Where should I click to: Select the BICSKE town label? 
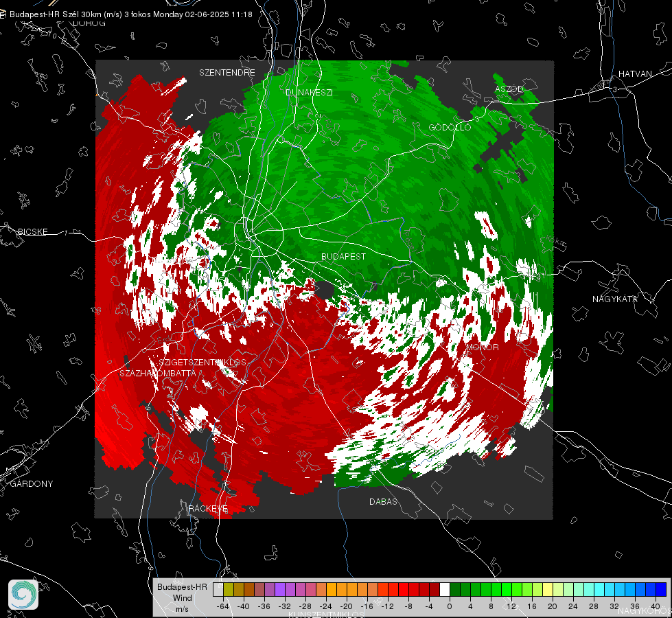(32, 231)
